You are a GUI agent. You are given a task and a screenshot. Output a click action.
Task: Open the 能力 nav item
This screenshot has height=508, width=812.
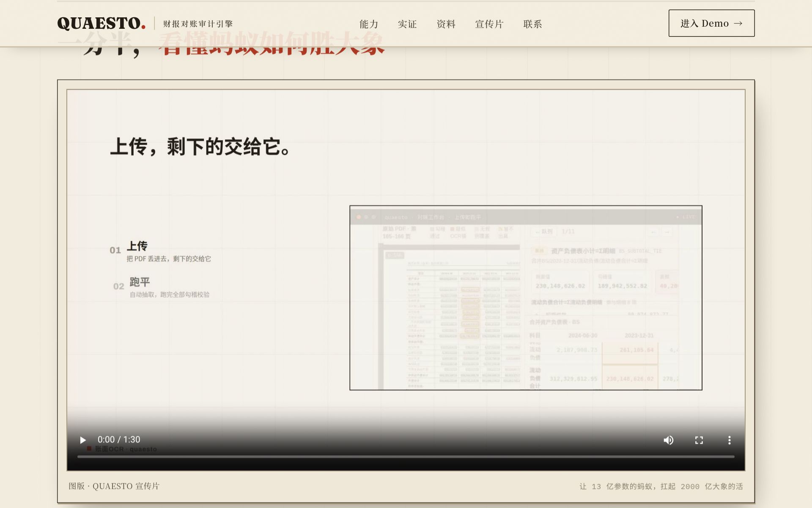tap(369, 24)
